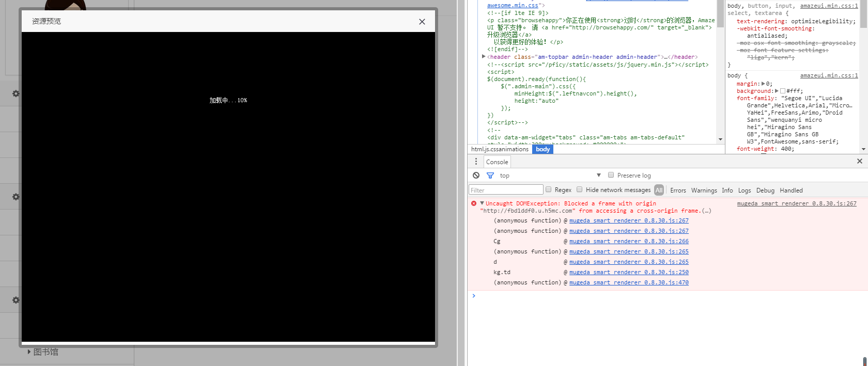Screen dimensions: 868x366
Task: Click the html.js.cssanimations breadcrumb
Action: [500, 149]
